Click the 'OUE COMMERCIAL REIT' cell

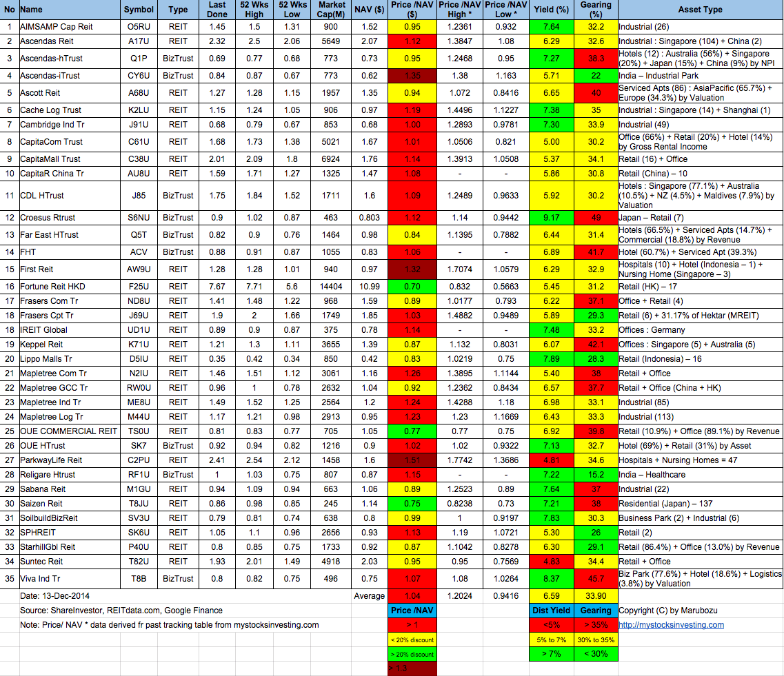click(70, 431)
